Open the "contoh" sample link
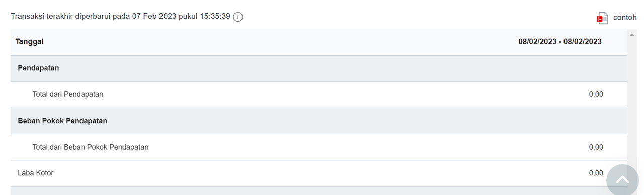The width and height of the screenshot is (644, 195). tap(625, 17)
